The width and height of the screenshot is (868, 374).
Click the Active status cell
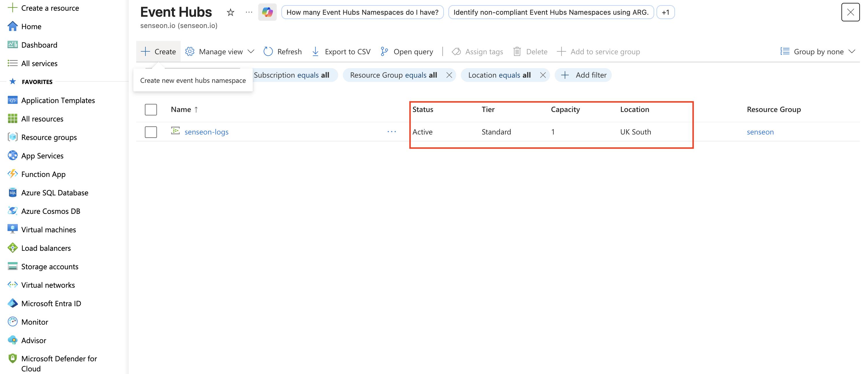(x=422, y=132)
